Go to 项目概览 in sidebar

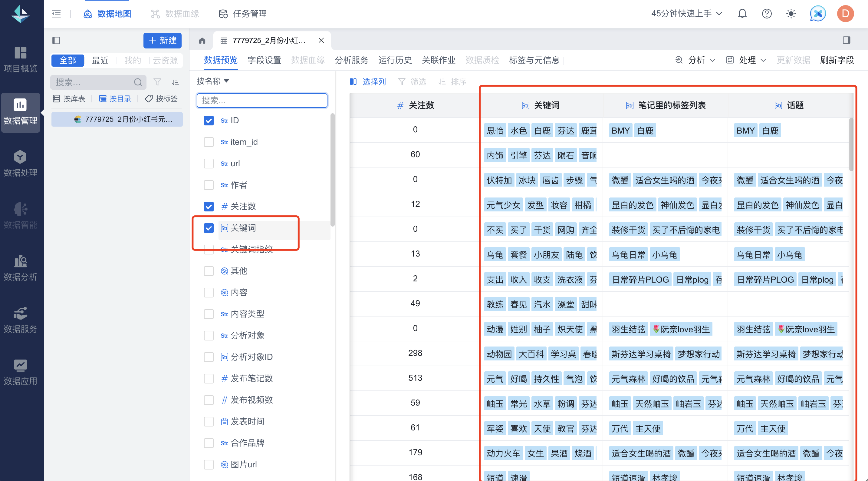(21, 60)
